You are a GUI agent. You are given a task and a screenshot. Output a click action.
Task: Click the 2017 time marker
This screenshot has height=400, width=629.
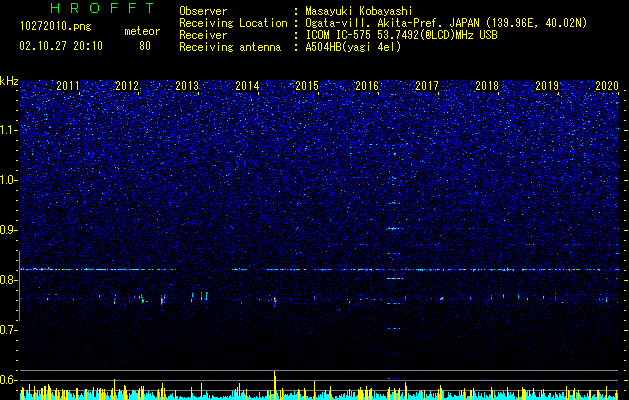click(427, 86)
